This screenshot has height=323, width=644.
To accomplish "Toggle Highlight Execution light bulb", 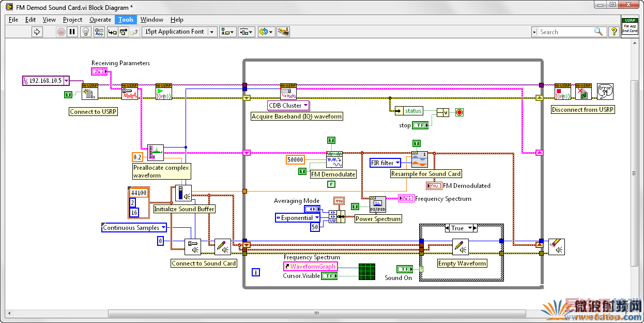I will (87, 32).
